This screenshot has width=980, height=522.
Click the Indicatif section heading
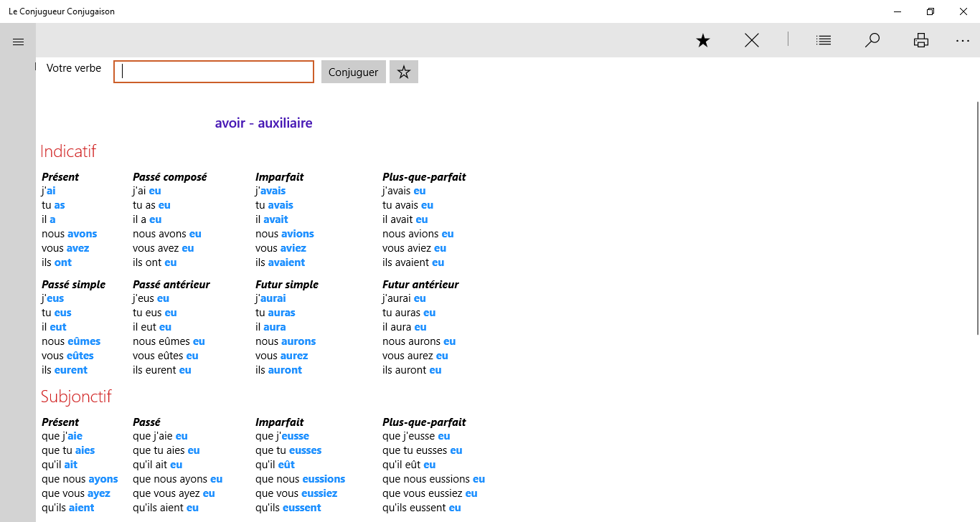point(68,151)
